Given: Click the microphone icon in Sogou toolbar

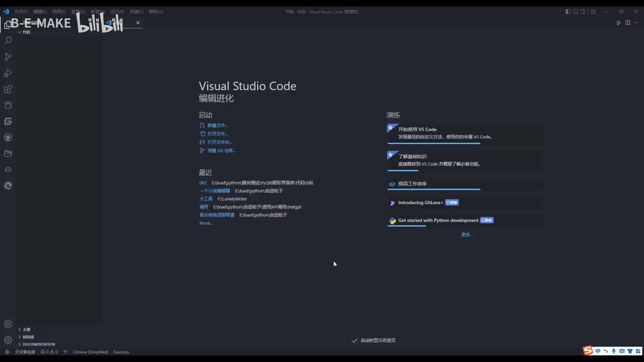Looking at the screenshot, I should (614, 351).
